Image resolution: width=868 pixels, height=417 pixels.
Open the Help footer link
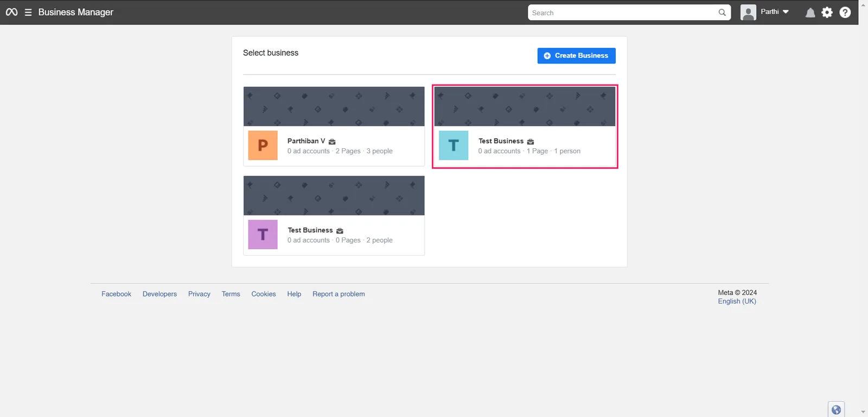coord(294,294)
